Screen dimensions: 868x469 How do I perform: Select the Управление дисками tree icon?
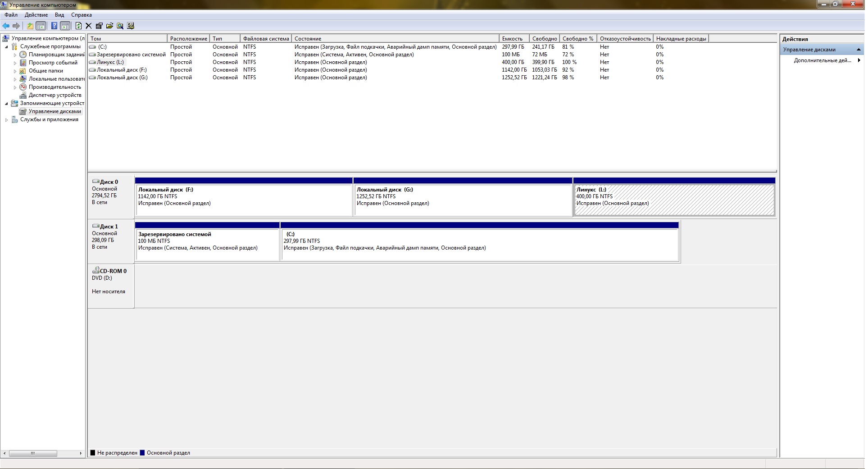23,111
